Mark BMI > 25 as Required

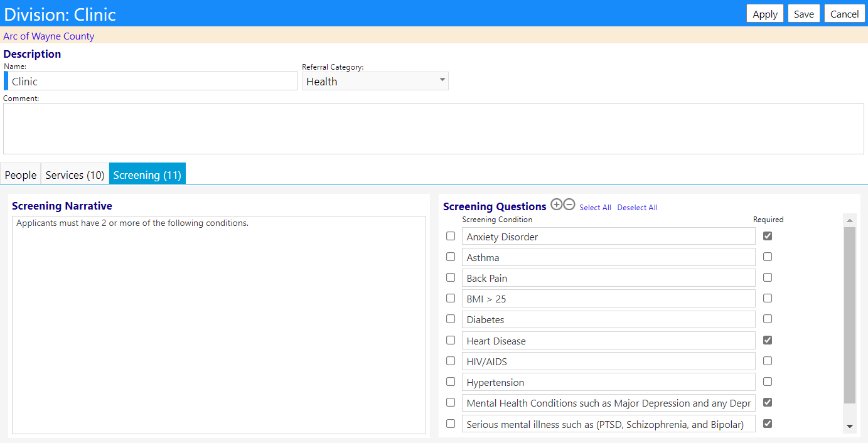[x=768, y=298]
